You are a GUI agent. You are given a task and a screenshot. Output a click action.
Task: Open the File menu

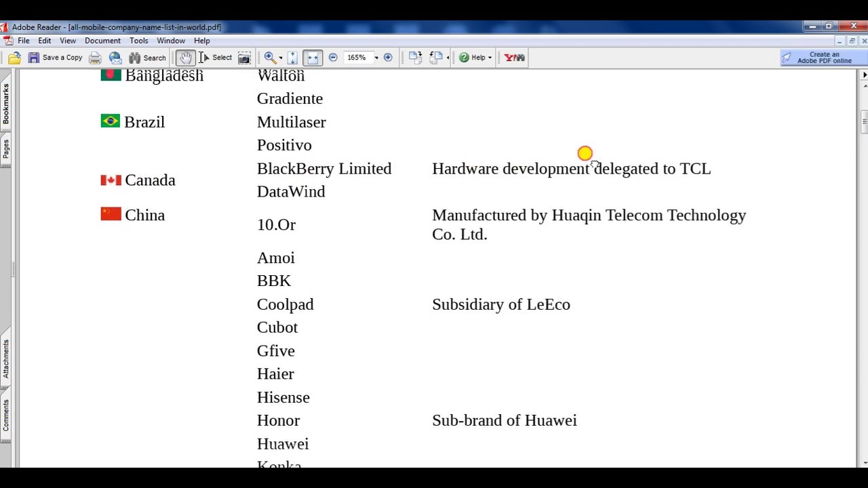[24, 41]
